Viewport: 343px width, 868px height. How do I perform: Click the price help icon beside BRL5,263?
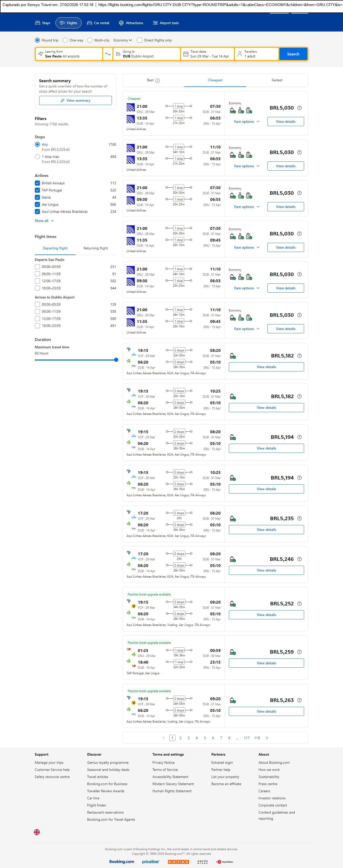pyautogui.click(x=300, y=700)
